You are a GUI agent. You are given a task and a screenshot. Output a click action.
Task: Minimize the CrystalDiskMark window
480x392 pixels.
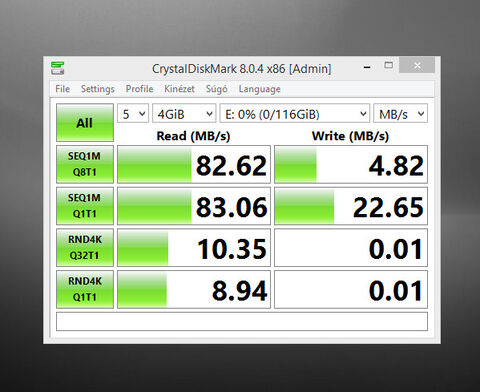(x=367, y=67)
